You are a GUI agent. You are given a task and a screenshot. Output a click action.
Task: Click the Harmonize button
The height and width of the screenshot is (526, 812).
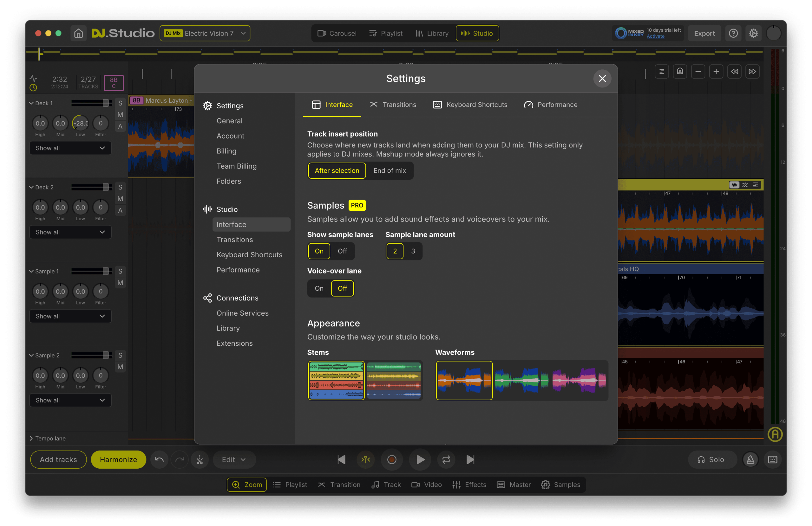pyautogui.click(x=118, y=459)
